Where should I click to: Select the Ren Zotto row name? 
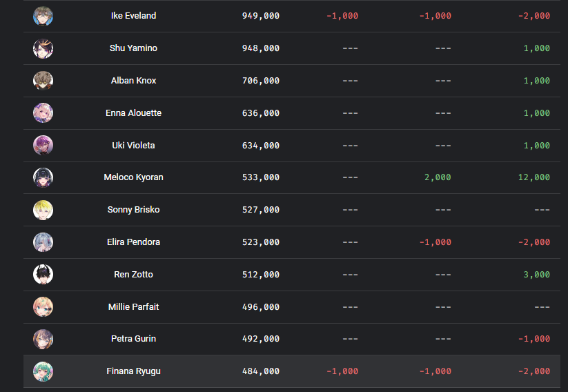pos(133,275)
